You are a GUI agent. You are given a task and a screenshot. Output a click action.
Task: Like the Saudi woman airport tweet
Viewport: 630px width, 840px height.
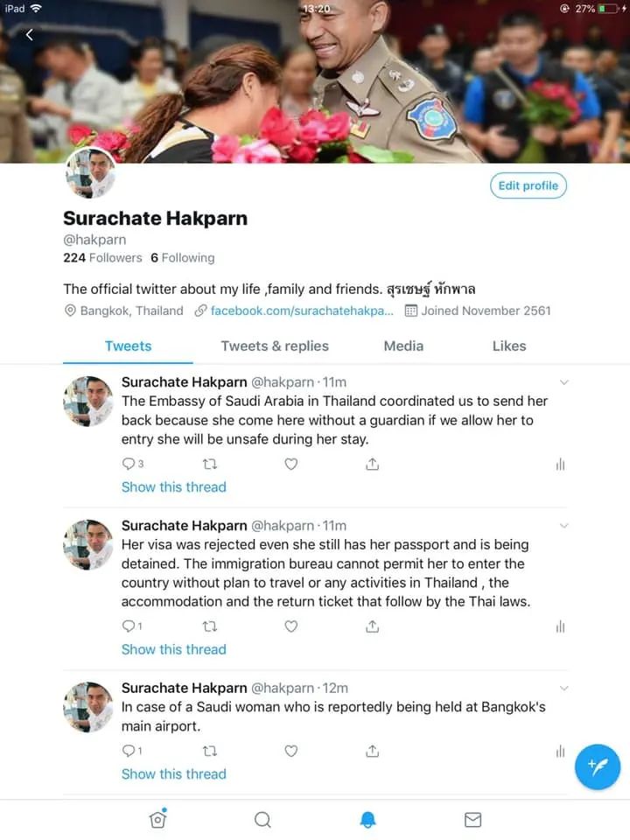point(290,751)
